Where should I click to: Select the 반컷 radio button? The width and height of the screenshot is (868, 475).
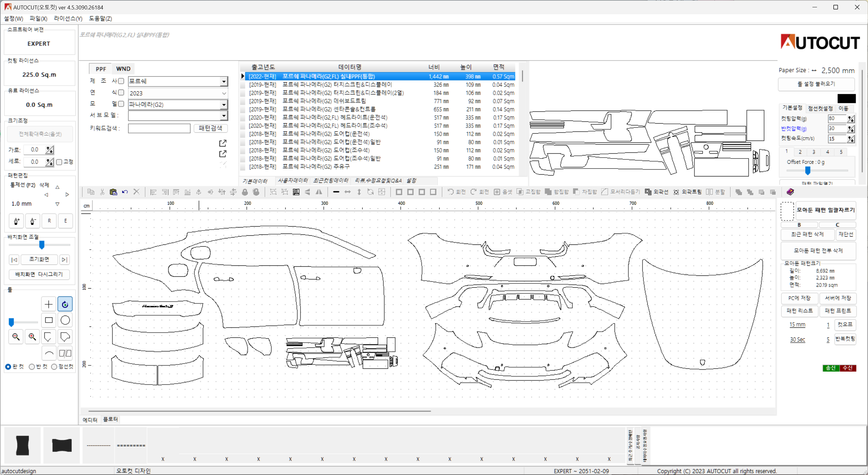tap(32, 367)
